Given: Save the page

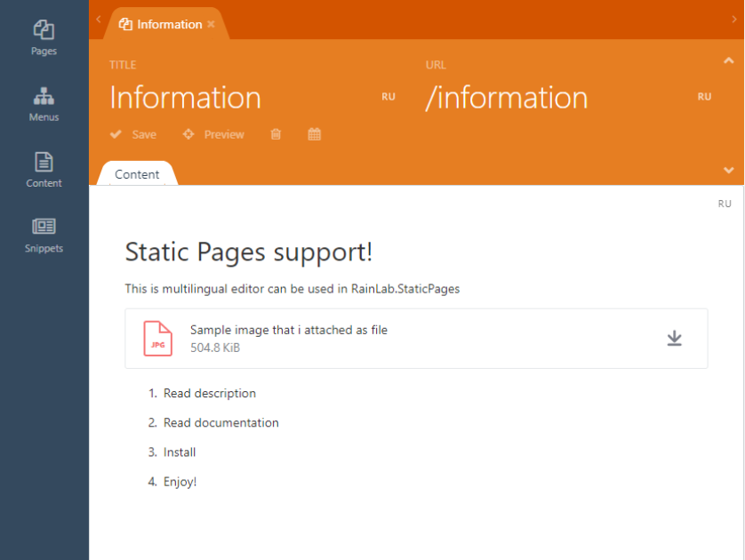Looking at the screenshot, I should point(133,134).
